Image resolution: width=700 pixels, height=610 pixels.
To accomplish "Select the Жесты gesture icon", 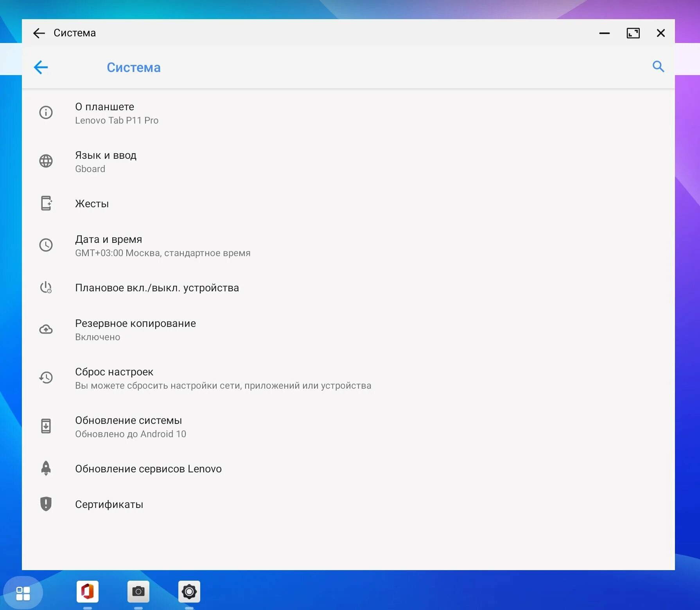I will coord(46,203).
